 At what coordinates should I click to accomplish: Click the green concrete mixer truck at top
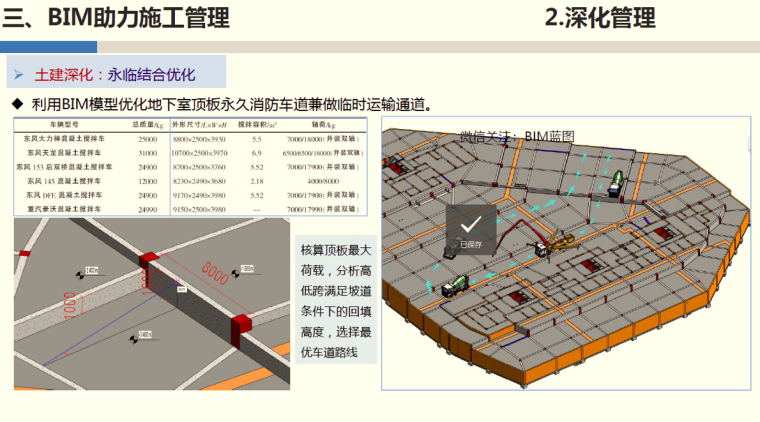618,182
